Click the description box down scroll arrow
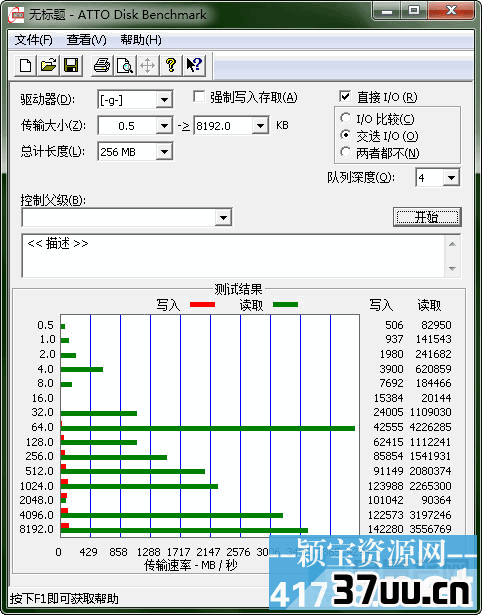This screenshot has height=615, width=482. pos(452,269)
